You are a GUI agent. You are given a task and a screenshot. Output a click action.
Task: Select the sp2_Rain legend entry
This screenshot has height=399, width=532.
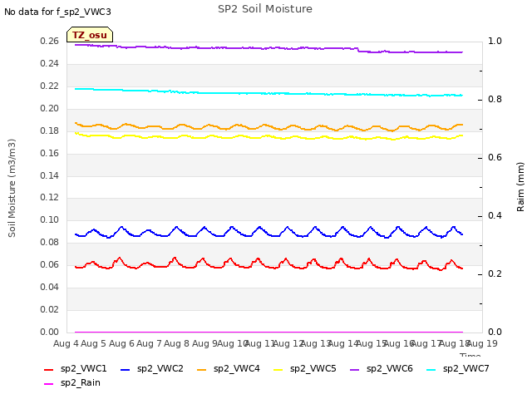72,383
